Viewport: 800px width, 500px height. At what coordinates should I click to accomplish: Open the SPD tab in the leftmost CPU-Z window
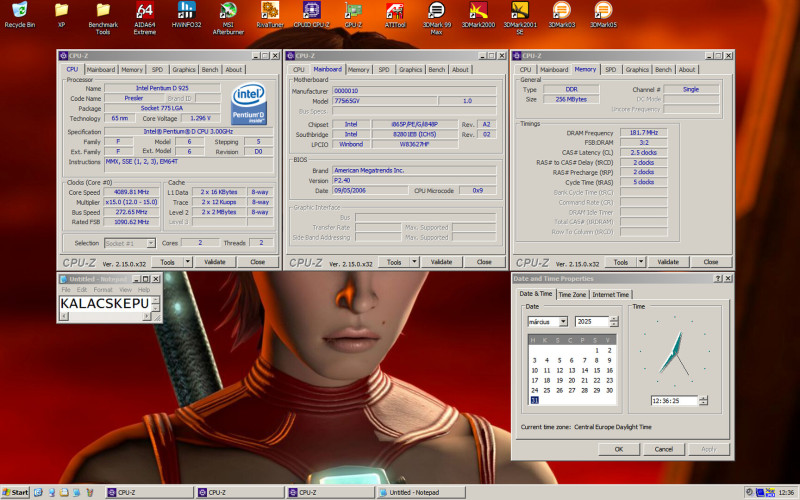point(157,70)
